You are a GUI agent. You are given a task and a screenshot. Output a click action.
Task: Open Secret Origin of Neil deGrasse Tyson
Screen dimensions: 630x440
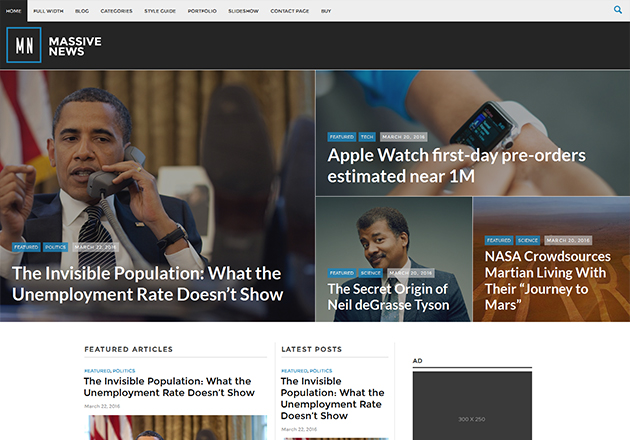tap(388, 297)
